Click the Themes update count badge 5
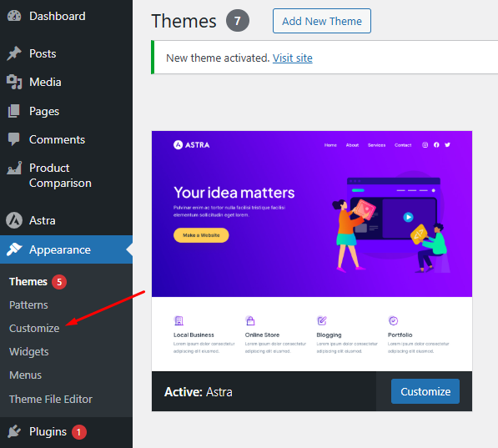The height and width of the screenshot is (448, 498). coord(59,282)
